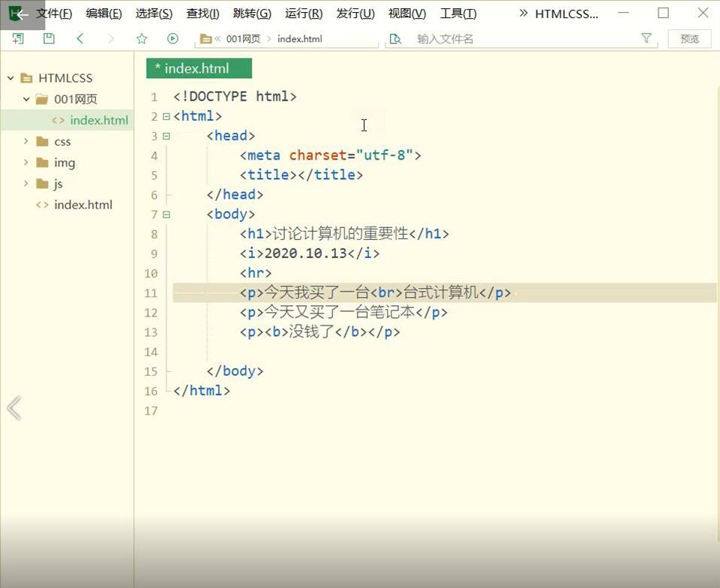Go forward with the right arrow icon
This screenshot has height=588, width=720.
pyautogui.click(x=110, y=38)
